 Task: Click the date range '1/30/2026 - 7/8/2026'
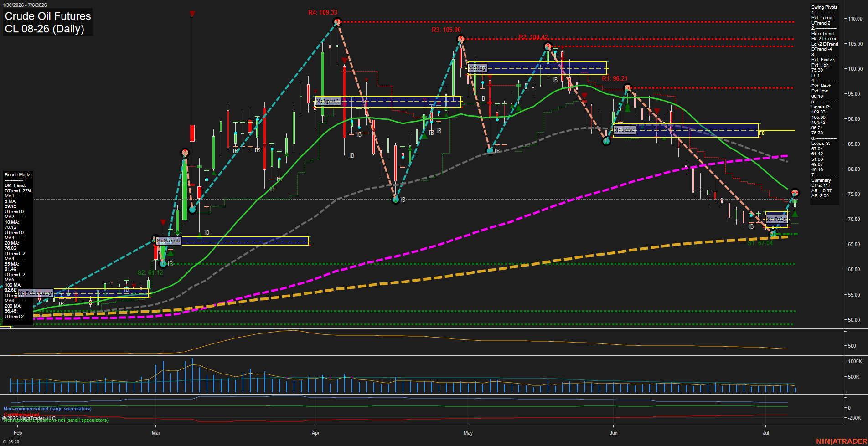[24, 5]
